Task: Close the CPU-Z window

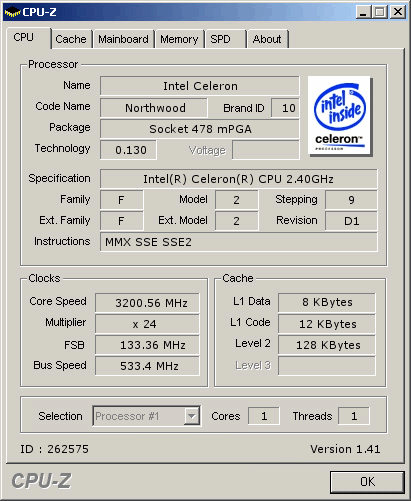Action: (398, 12)
